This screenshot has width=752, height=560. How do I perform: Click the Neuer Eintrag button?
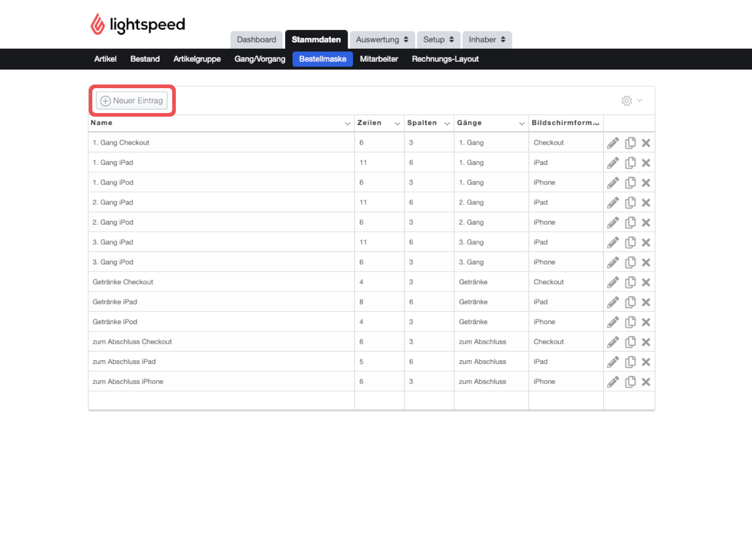[x=132, y=101]
